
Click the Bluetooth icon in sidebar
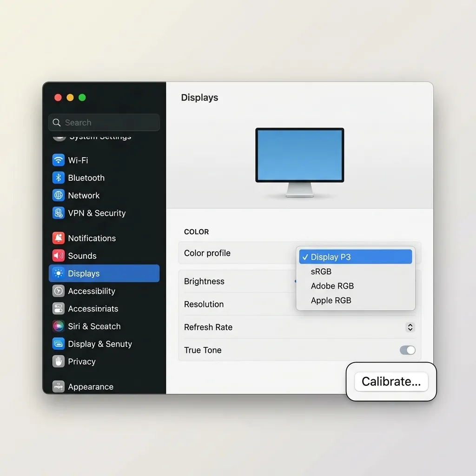coord(58,178)
